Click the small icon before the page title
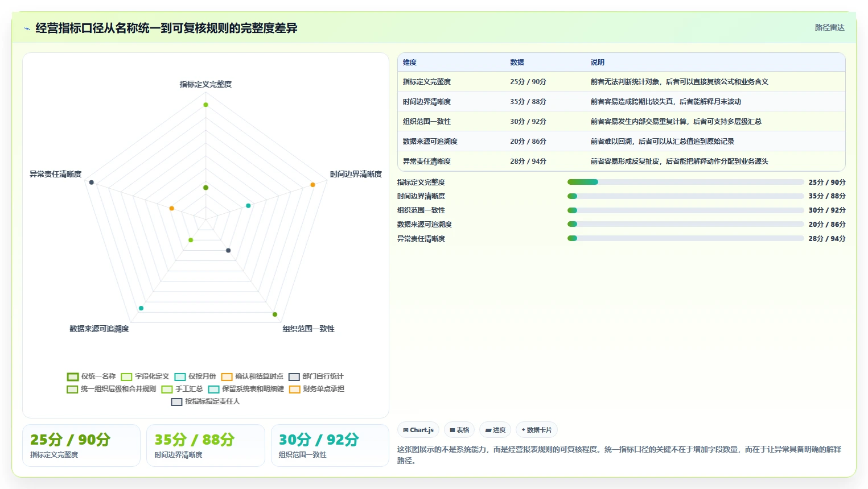Viewport: 868px width, 489px height. click(27, 28)
